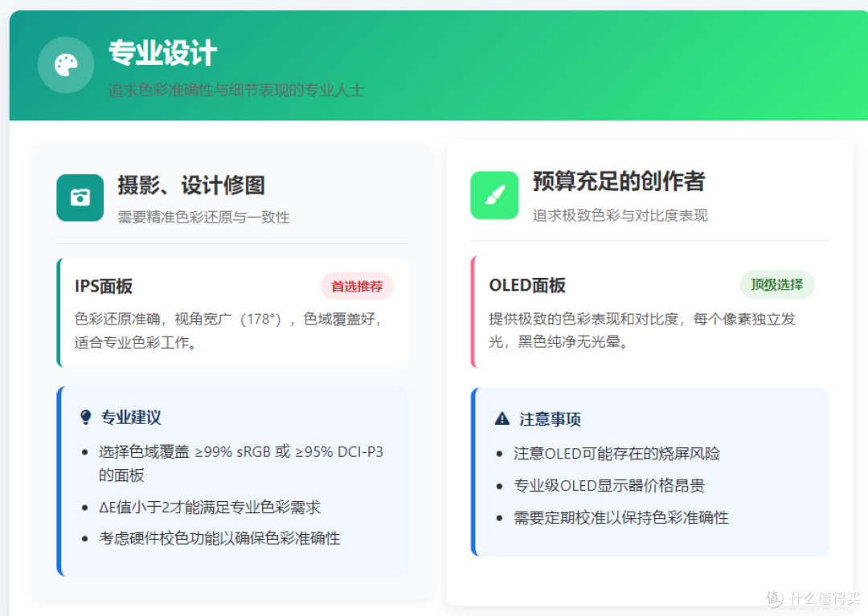Click the IPS面板 card title
Screen dimensions: 868x616
104,287
